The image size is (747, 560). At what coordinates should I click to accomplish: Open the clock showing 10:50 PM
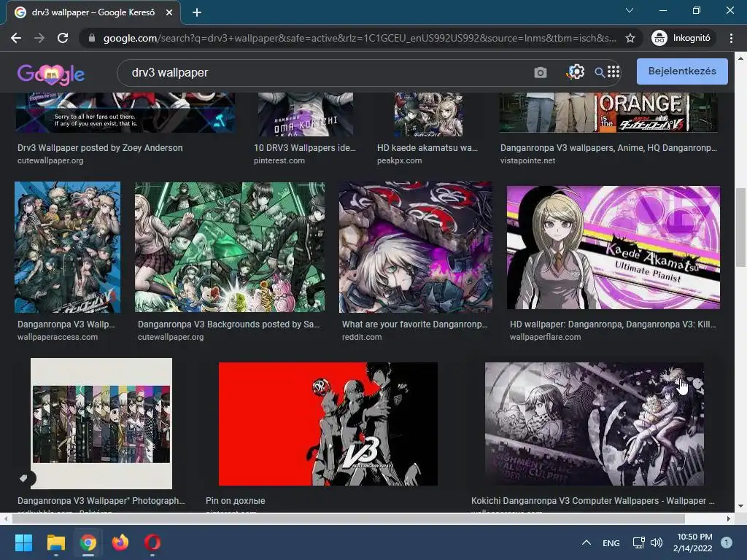[x=693, y=542]
